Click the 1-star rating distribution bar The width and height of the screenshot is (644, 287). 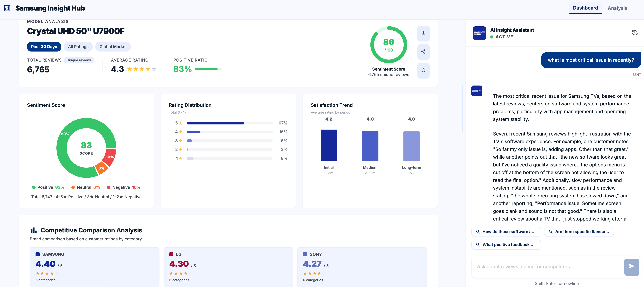pos(229,158)
